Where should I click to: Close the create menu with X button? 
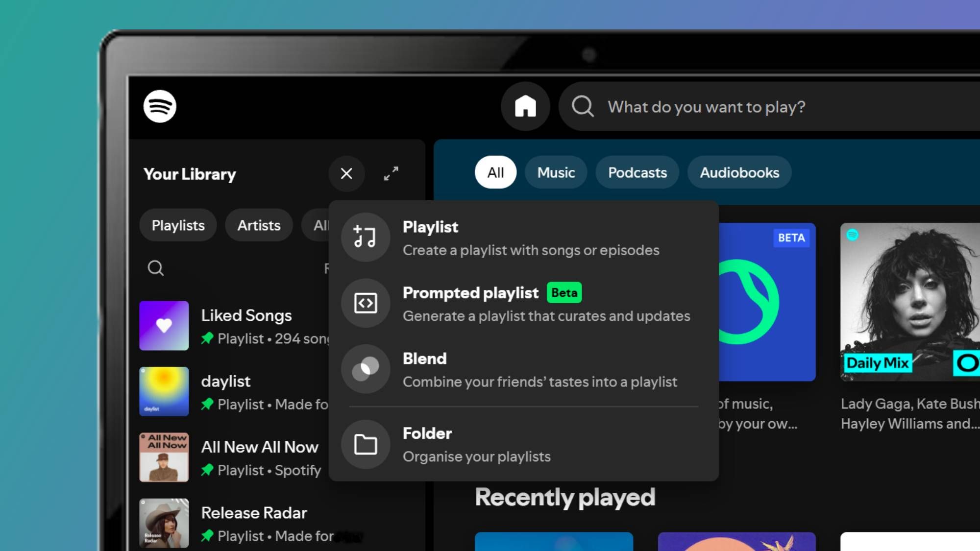(346, 173)
